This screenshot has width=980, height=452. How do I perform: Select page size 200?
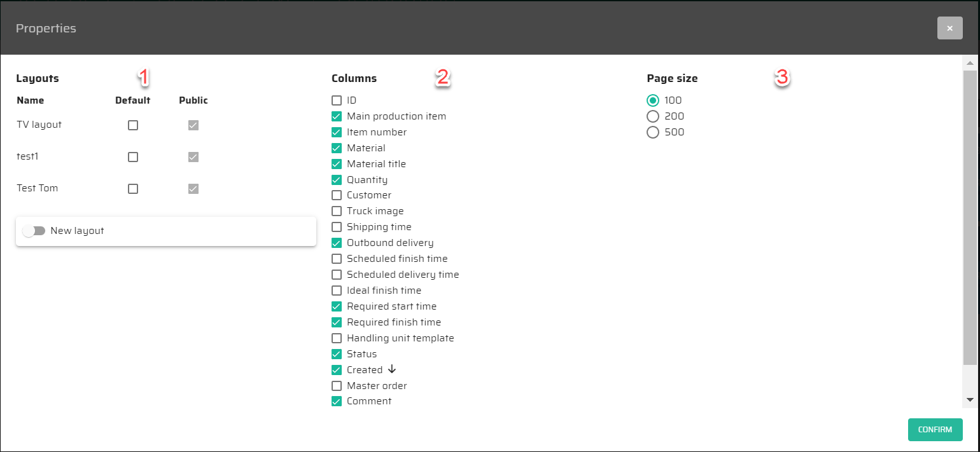pyautogui.click(x=652, y=116)
